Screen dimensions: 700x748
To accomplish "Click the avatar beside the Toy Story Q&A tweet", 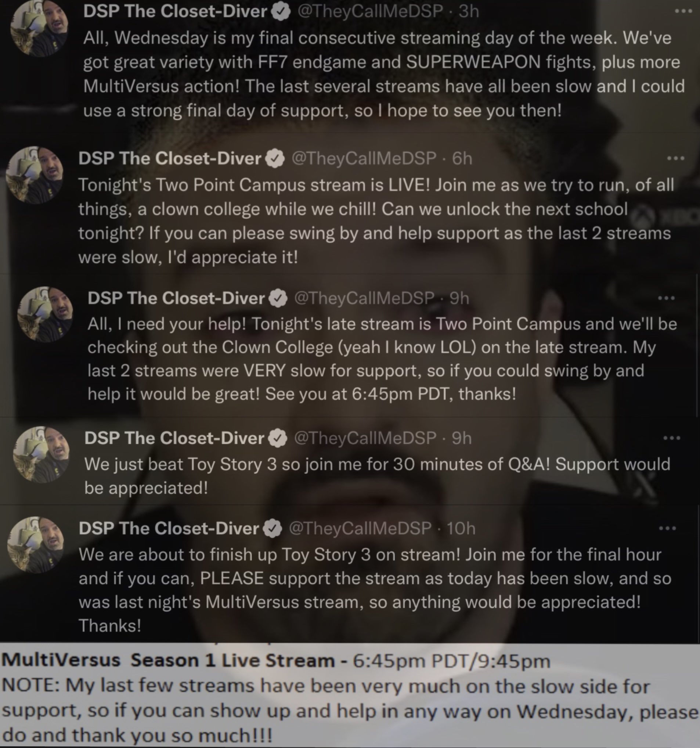I will tap(42, 454).
